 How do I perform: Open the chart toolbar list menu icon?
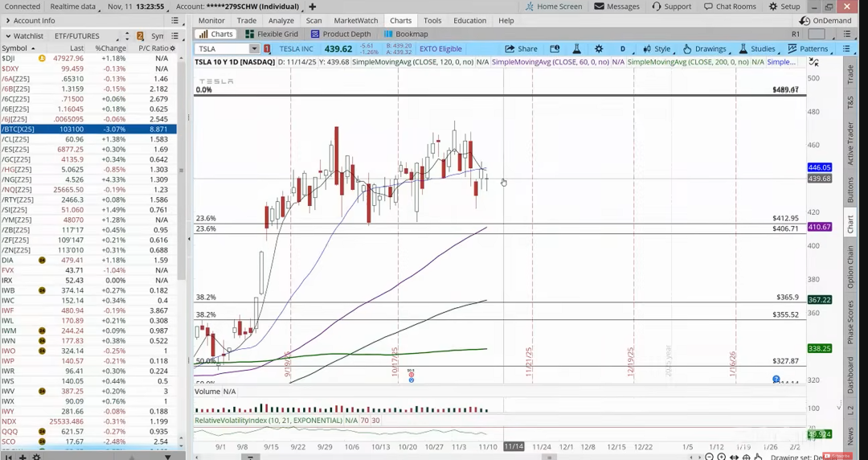[846, 49]
